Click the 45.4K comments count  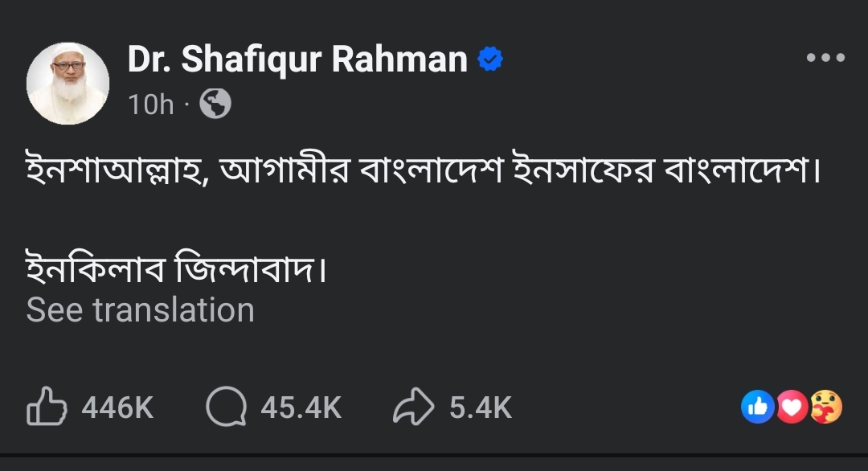coord(301,408)
